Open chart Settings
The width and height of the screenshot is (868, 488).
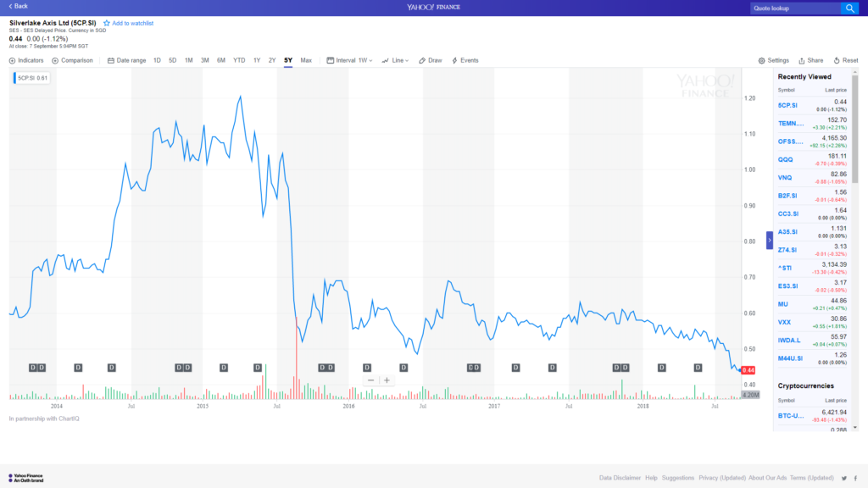pos(773,60)
